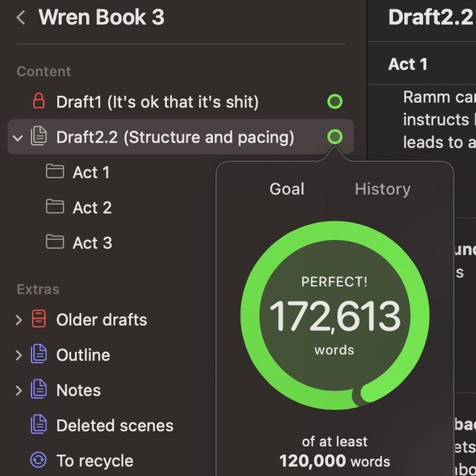The width and height of the screenshot is (476, 476).
Task: Expand the Outline group
Action: point(19,355)
